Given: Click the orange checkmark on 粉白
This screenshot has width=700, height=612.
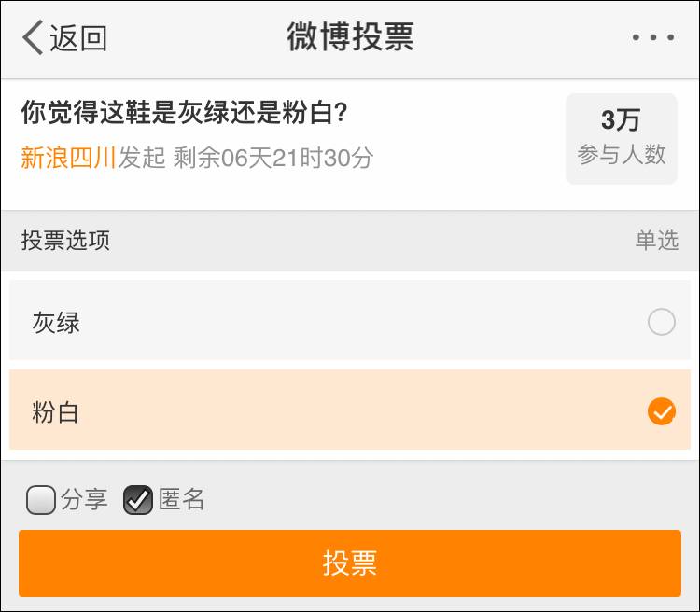Looking at the screenshot, I should [662, 410].
